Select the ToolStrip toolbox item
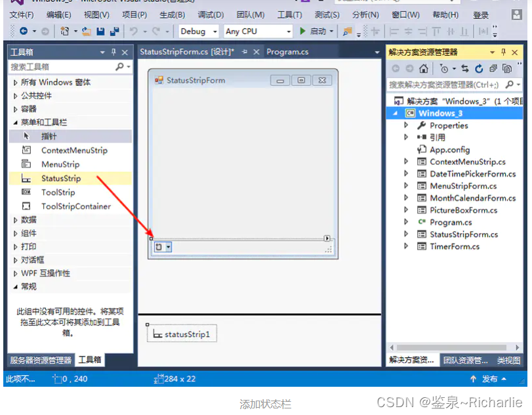 [70, 192]
